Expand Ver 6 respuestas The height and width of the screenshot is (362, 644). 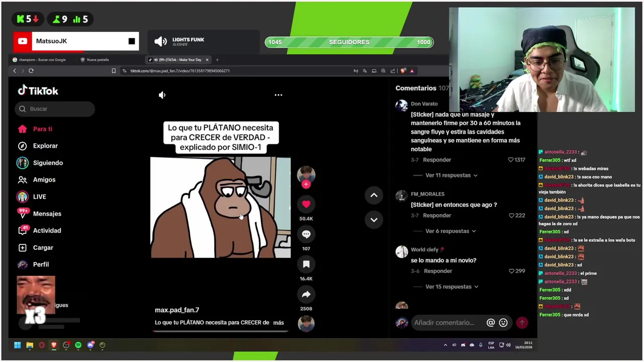[x=451, y=231]
